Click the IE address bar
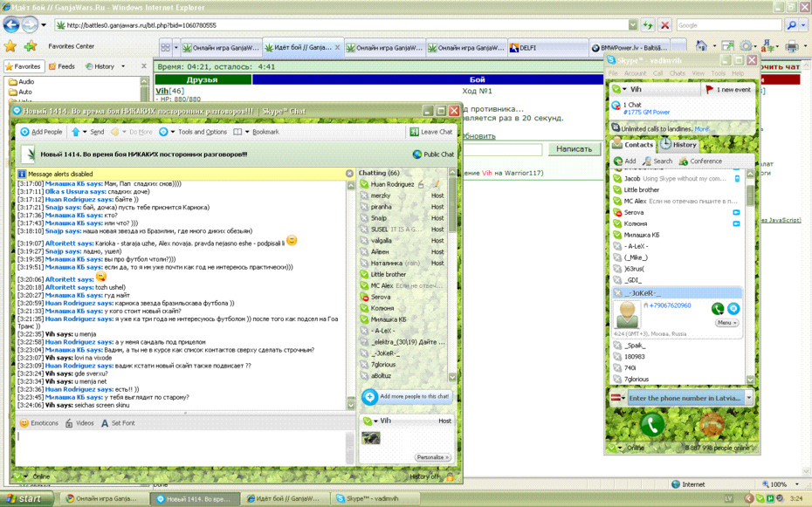 (x=343, y=24)
